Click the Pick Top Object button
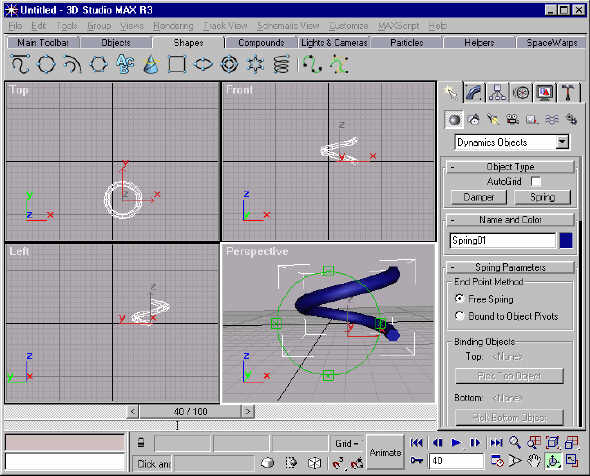This screenshot has height=476, width=590. click(509, 376)
